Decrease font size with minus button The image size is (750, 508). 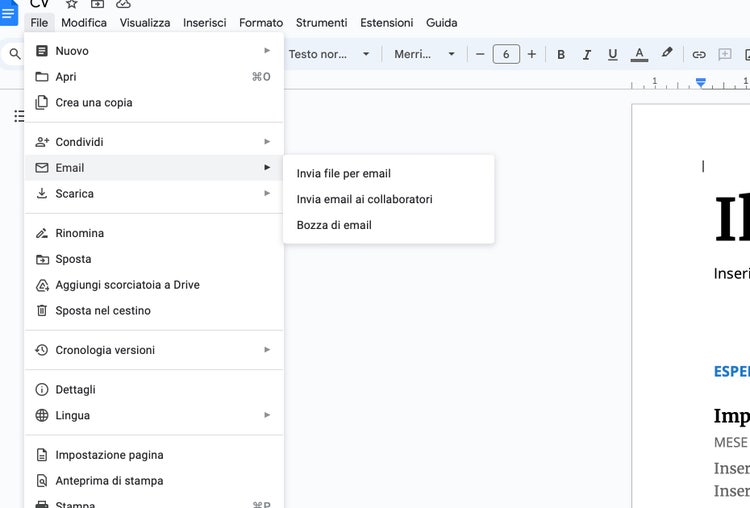pyautogui.click(x=481, y=54)
